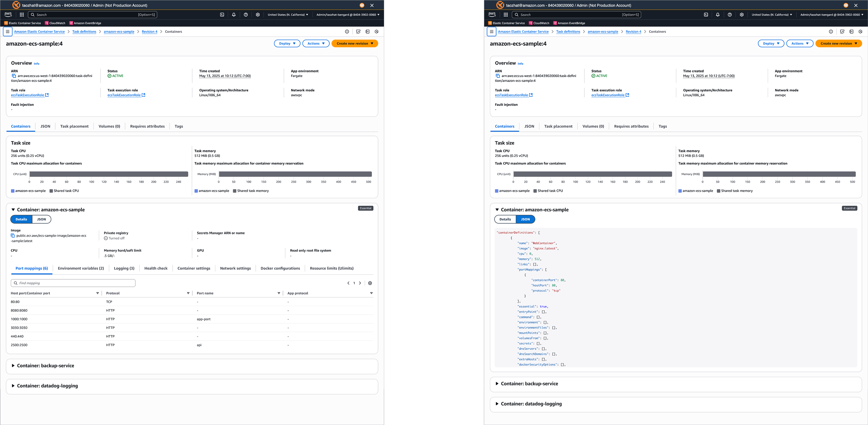Sort by App protocol column arrow

371,293
